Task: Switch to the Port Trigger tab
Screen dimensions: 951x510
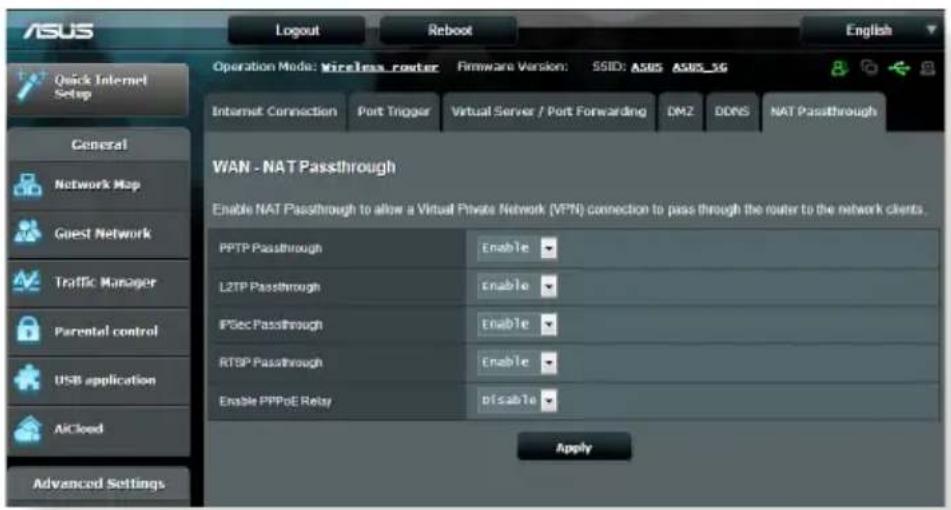Action: (394, 112)
